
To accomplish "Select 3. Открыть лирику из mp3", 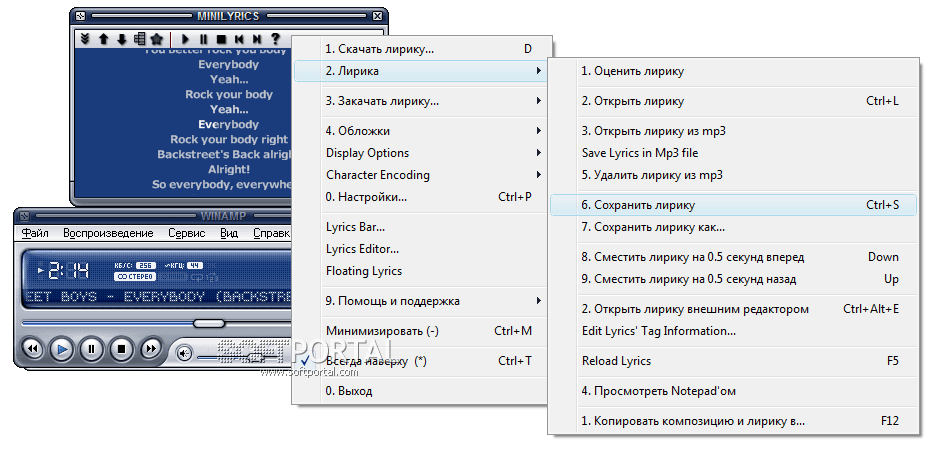I will click(733, 131).
